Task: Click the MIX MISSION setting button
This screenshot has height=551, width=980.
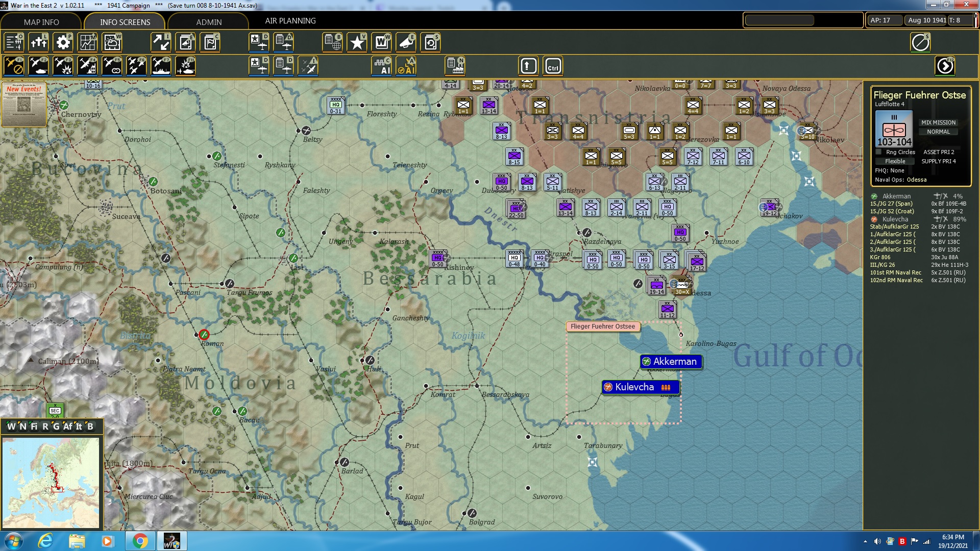Action: [938, 122]
